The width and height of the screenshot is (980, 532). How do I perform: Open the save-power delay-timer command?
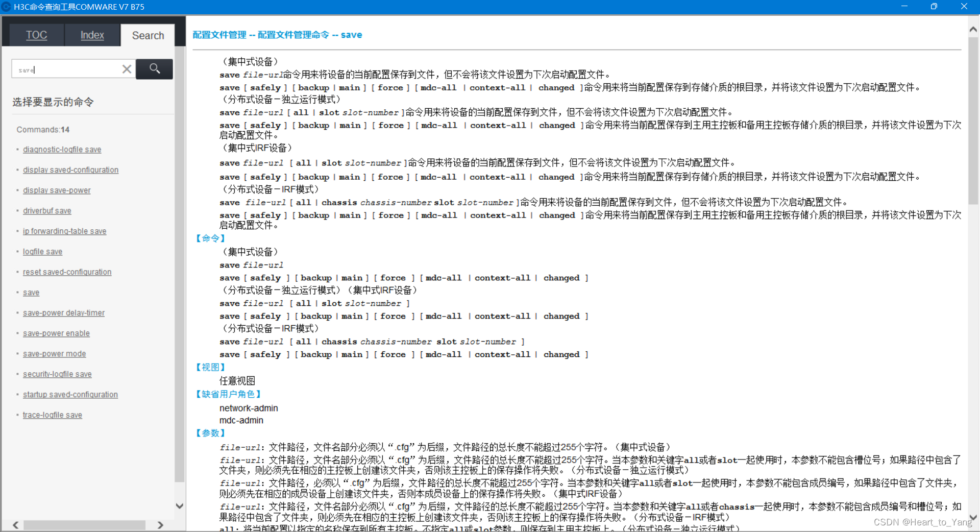pos(64,313)
